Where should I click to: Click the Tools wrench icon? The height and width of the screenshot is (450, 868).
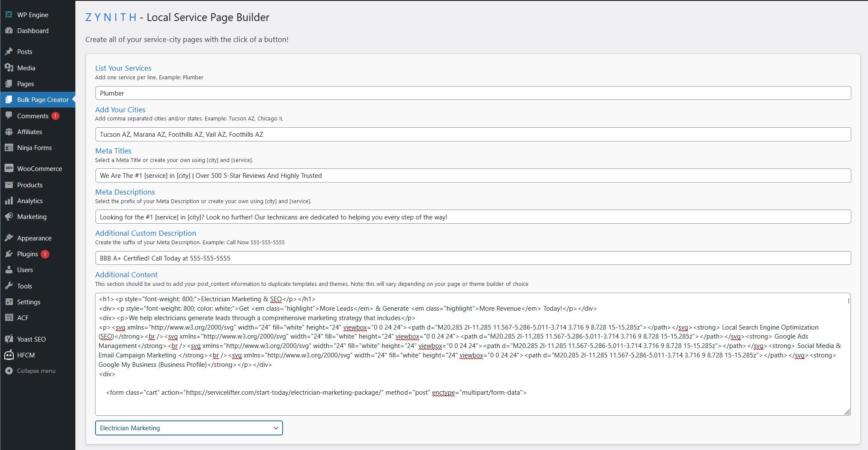coord(9,286)
